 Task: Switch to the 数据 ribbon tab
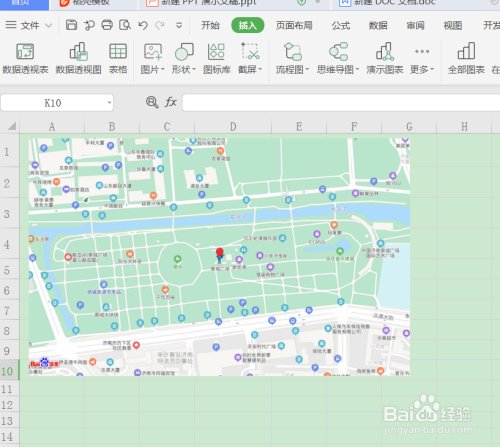pos(378,25)
